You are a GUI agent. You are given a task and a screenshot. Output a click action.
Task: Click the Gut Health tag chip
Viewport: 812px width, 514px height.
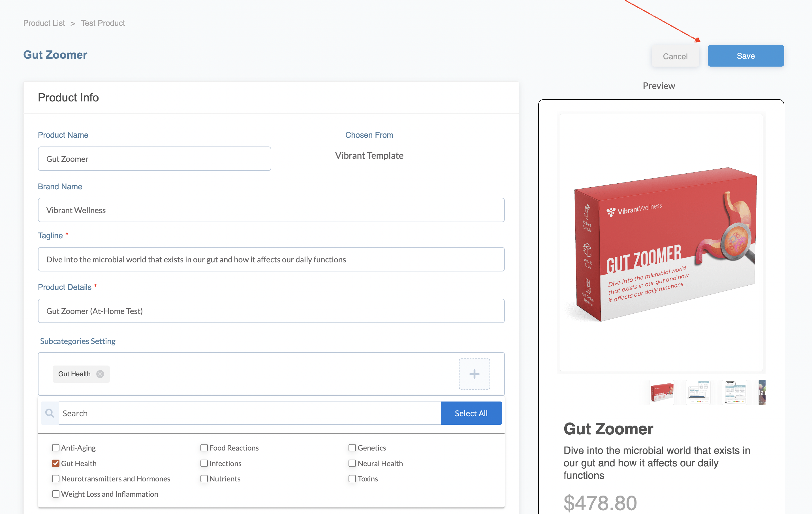click(x=81, y=374)
